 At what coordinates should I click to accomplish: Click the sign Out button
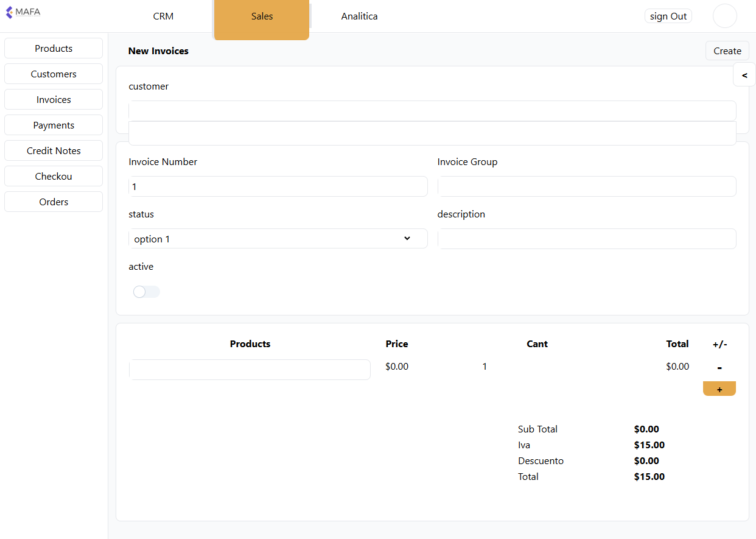pyautogui.click(x=668, y=16)
